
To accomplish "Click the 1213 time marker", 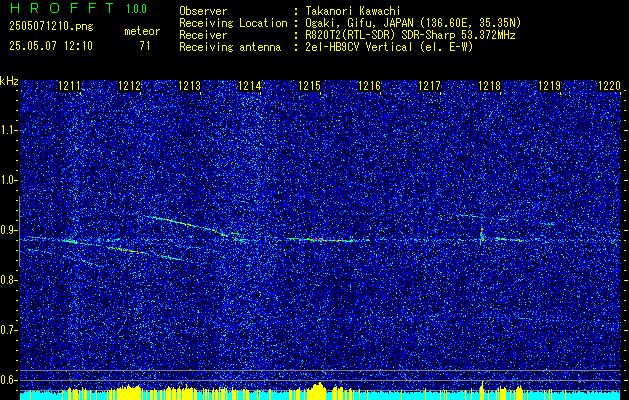I will [189, 85].
